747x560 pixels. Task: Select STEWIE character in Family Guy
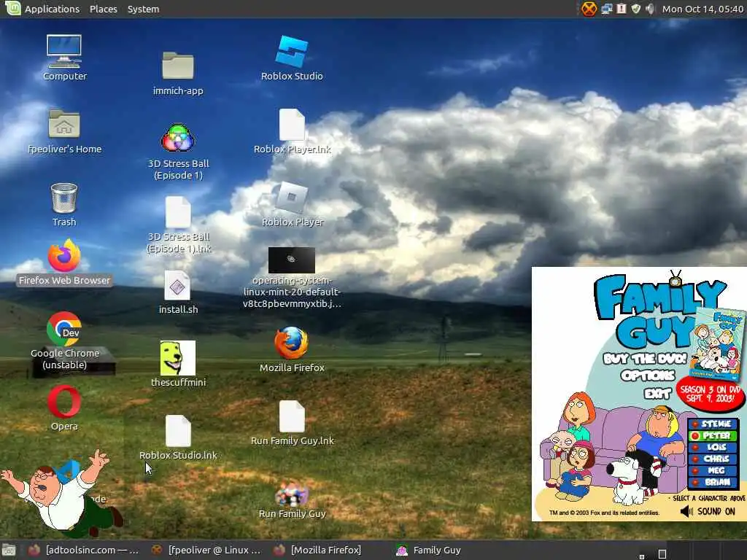point(713,424)
